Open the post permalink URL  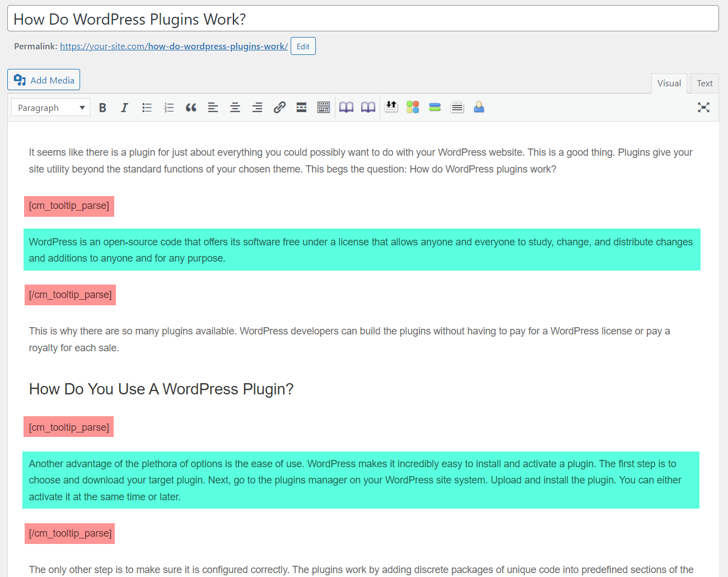pos(174,46)
